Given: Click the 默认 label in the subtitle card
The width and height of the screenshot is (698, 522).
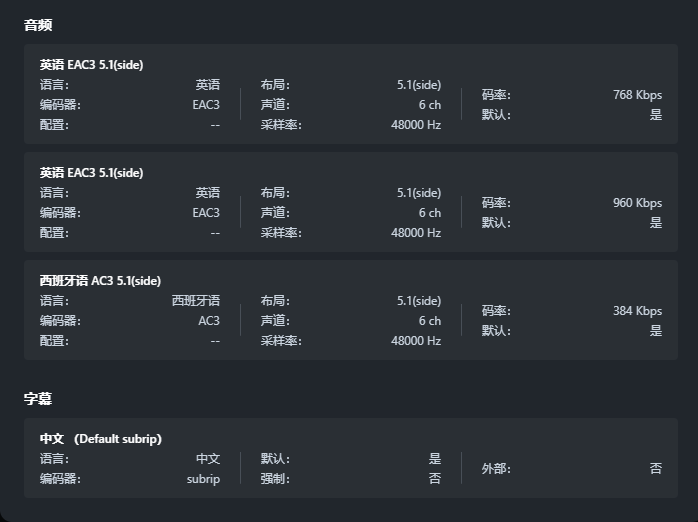Looking at the screenshot, I should point(275,459).
